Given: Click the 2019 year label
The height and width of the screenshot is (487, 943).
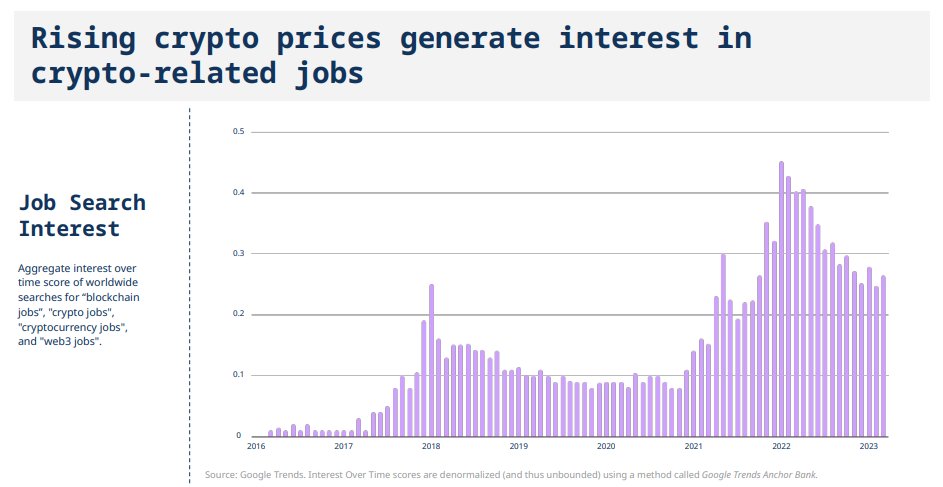Looking at the screenshot, I should [518, 446].
